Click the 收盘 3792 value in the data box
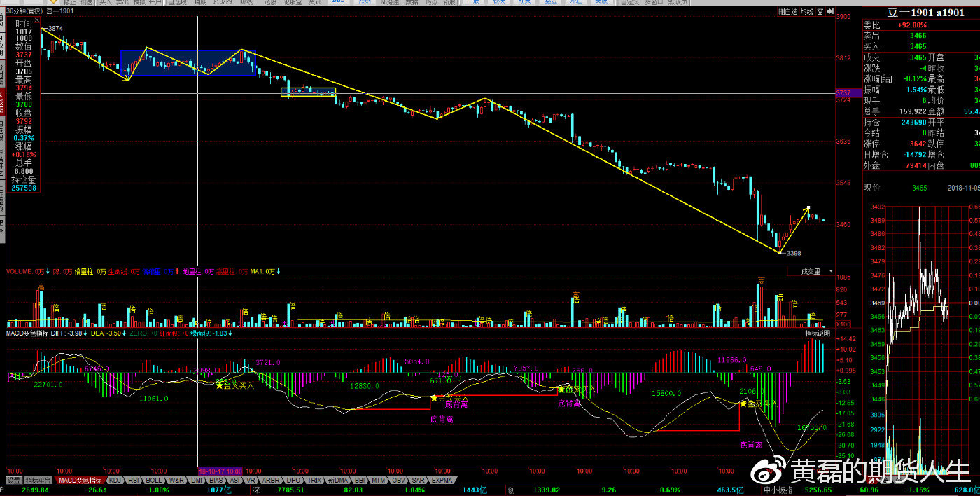Screen dimensions: 980x496 pos(24,121)
